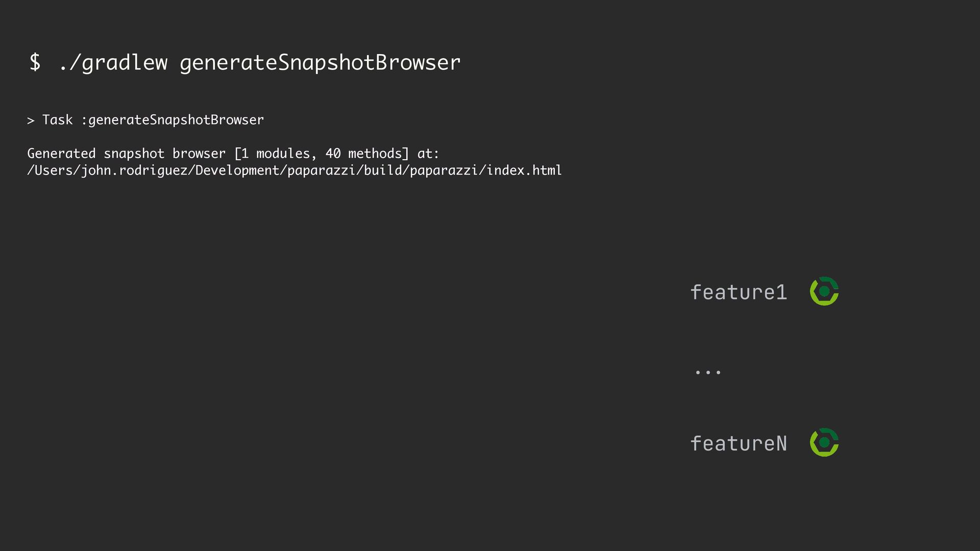Click :generateSnapshotBrowser task name in output
The height and width of the screenshot is (551, 980).
point(173,120)
